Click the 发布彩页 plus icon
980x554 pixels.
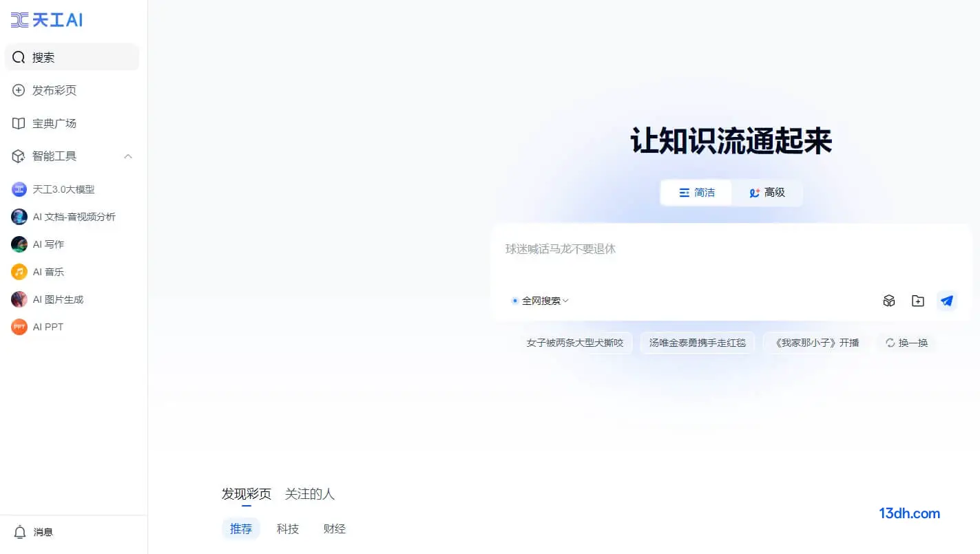[19, 90]
